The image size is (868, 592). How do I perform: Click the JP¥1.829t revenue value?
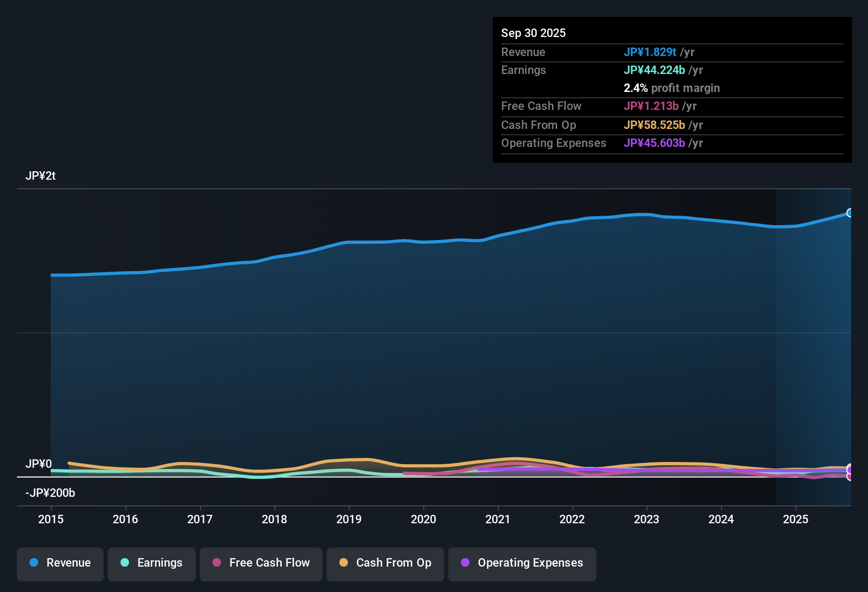tap(650, 52)
